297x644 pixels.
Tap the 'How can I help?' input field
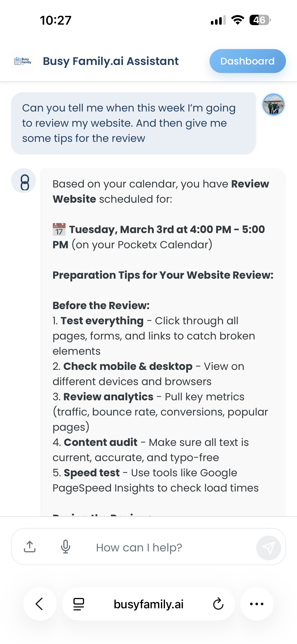(x=139, y=547)
